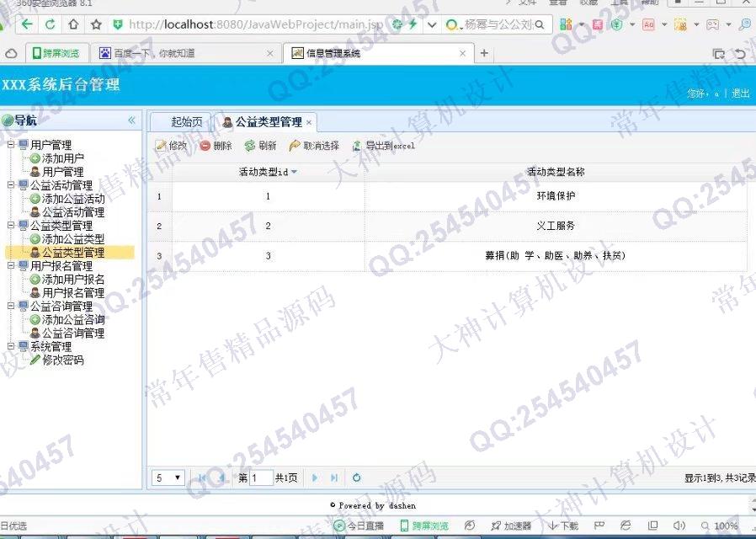Open a new browser tab with plus
Image resolution: width=756 pixels, height=539 pixels.
coord(484,53)
